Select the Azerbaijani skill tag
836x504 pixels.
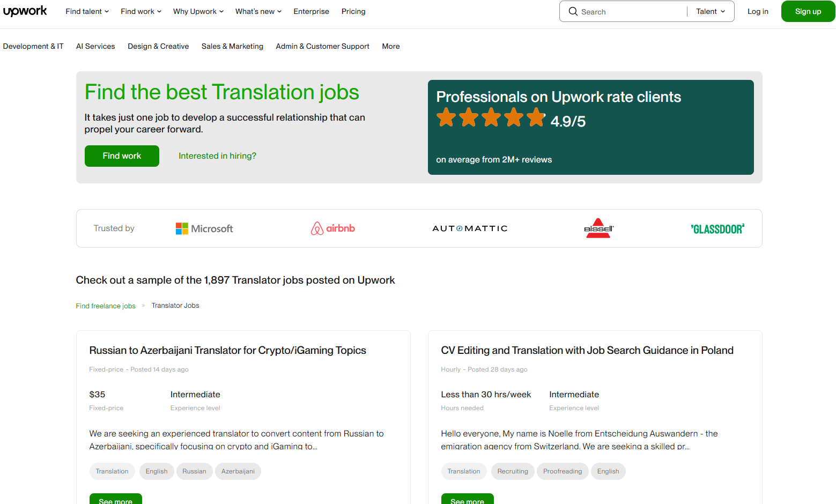pos(238,471)
